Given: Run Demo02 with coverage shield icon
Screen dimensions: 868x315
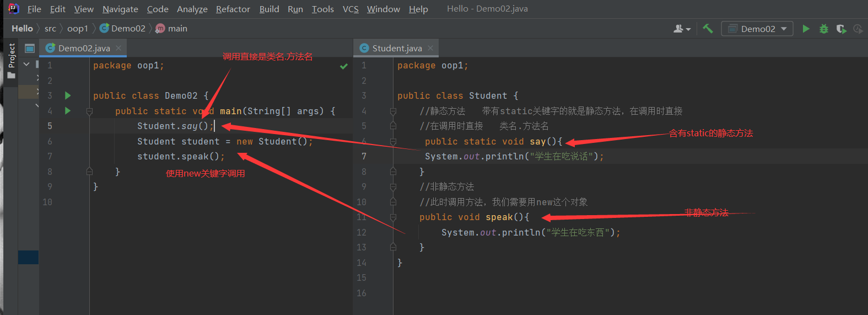Looking at the screenshot, I should click(x=840, y=29).
